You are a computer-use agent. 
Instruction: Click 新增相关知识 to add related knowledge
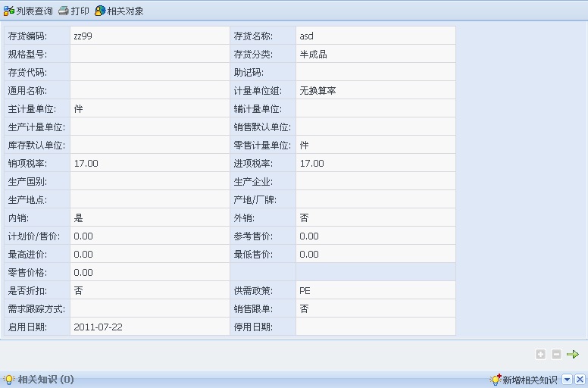[x=524, y=380]
